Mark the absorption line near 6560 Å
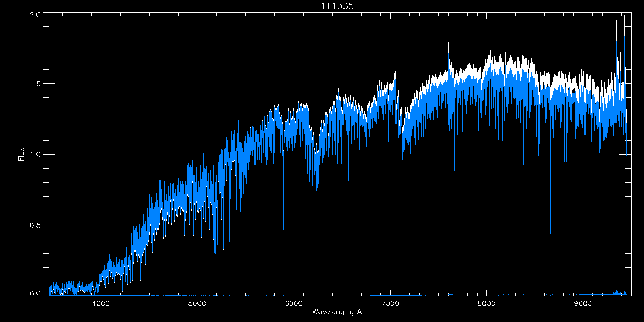Viewport: 644px width, 322px height. [348, 212]
